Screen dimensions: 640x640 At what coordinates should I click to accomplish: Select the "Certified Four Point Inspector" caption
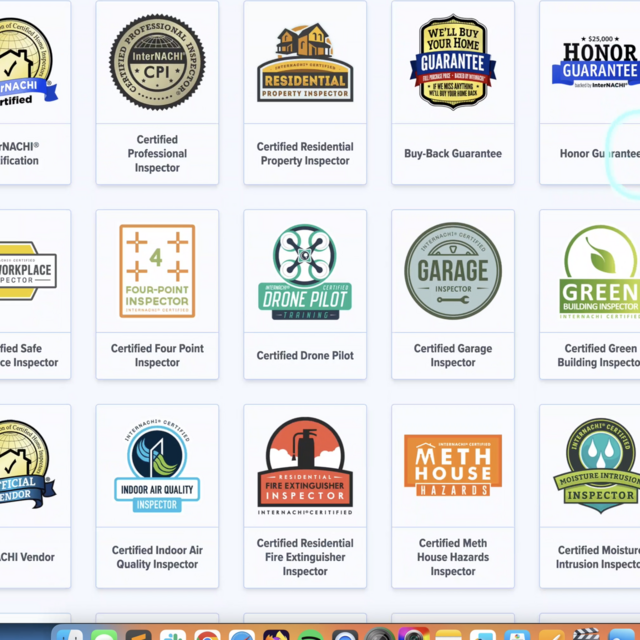[x=157, y=356]
